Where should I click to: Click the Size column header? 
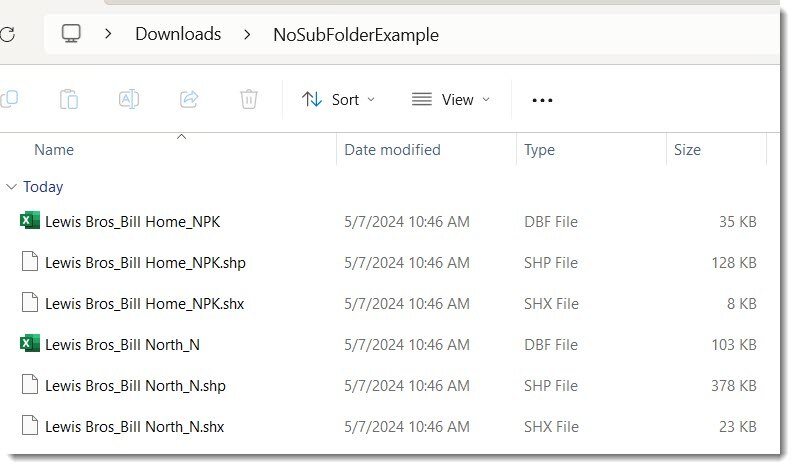[x=687, y=150]
